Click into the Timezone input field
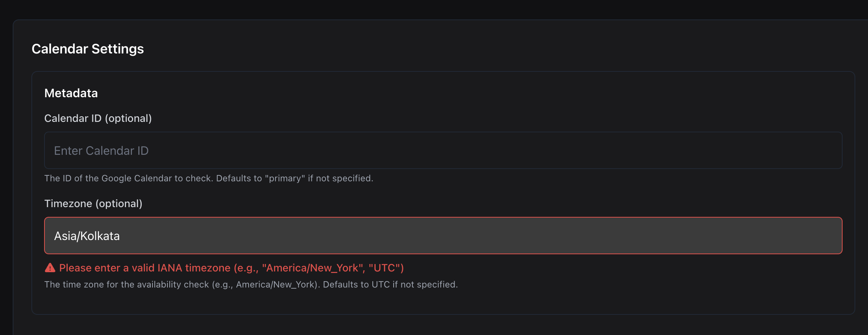This screenshot has width=868, height=335. coord(443,236)
